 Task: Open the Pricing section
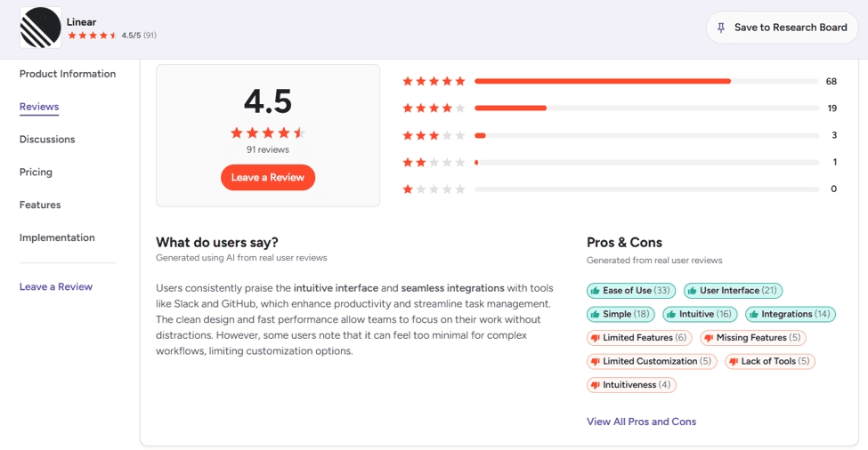[36, 172]
